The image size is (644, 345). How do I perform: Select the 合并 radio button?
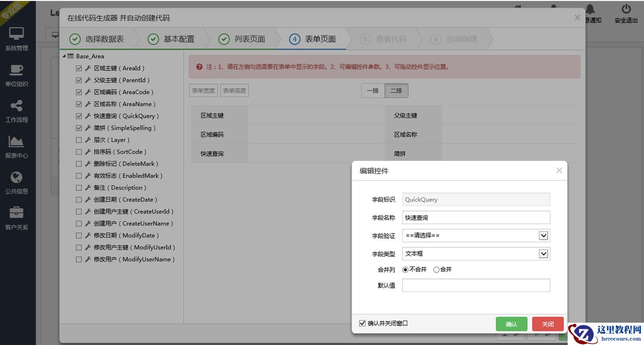(x=436, y=270)
